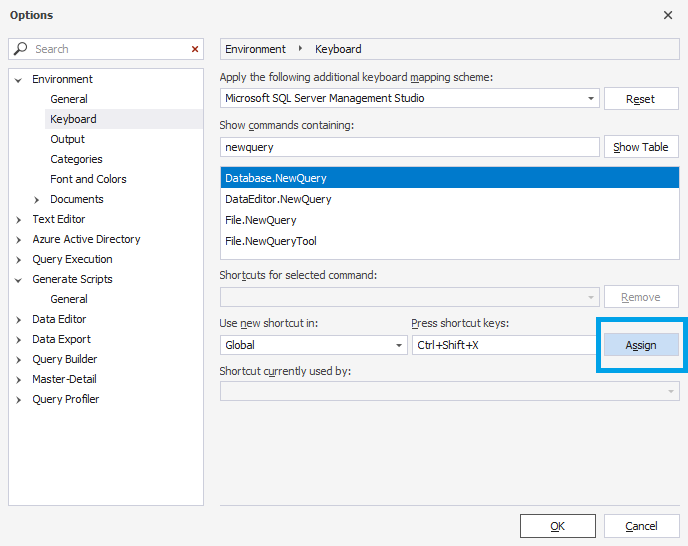Viewport: 688px width, 546px height.
Task: Open the Categories options page
Action: (x=76, y=159)
